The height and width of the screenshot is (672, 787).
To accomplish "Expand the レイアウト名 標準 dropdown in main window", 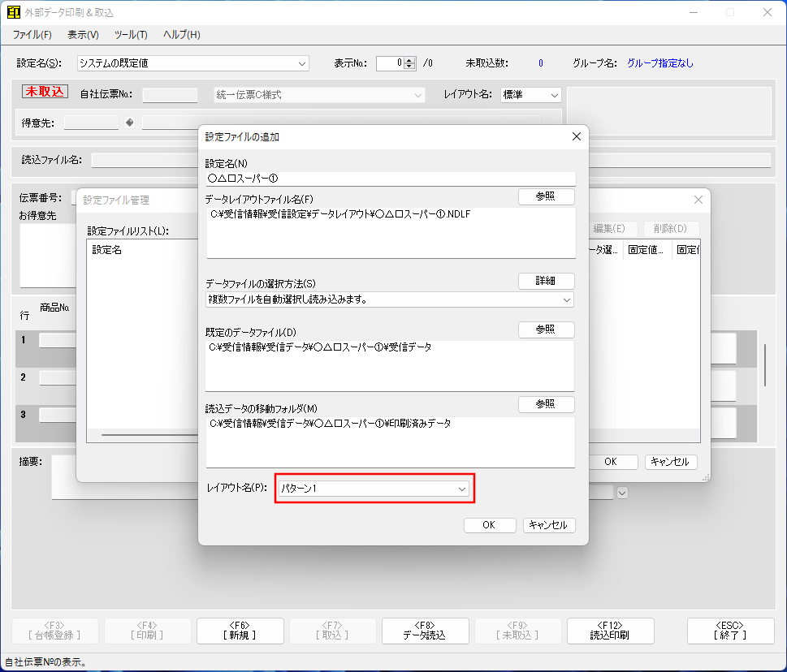I will (x=554, y=95).
